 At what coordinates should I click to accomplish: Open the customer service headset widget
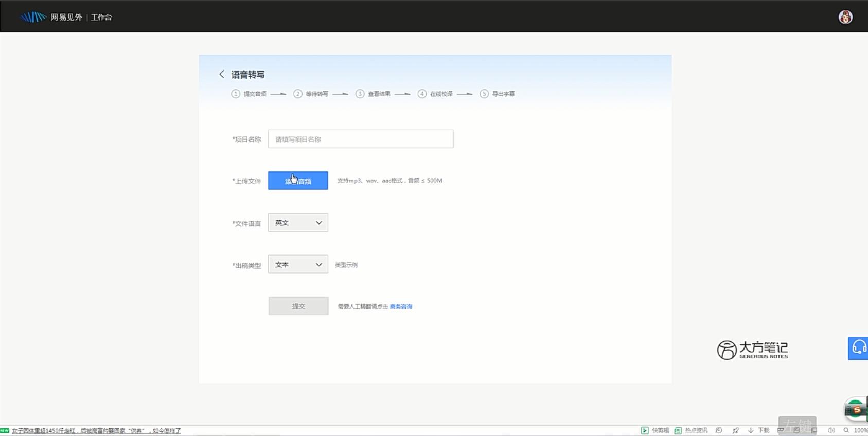pos(858,348)
